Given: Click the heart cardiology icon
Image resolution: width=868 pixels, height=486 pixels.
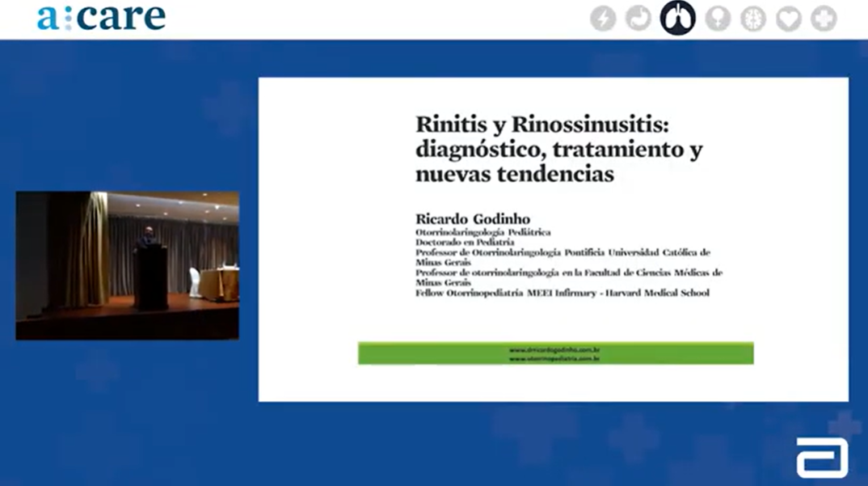Looking at the screenshot, I should (x=789, y=19).
